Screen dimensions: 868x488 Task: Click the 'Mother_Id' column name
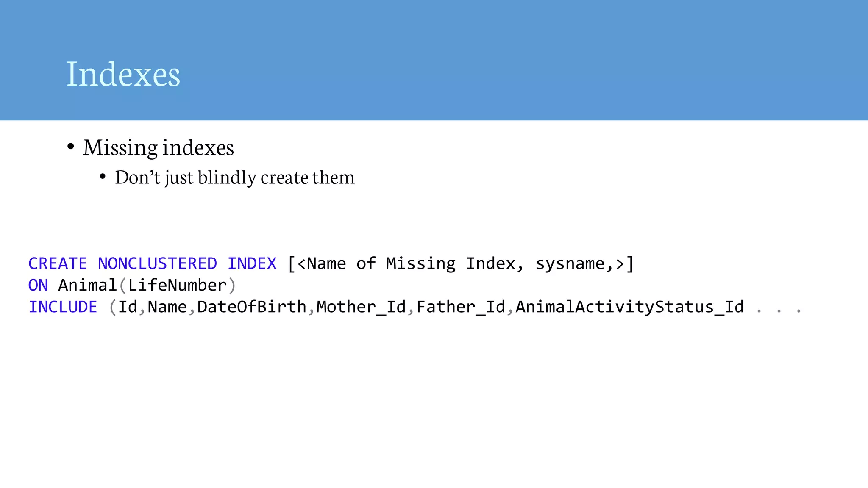(x=361, y=307)
